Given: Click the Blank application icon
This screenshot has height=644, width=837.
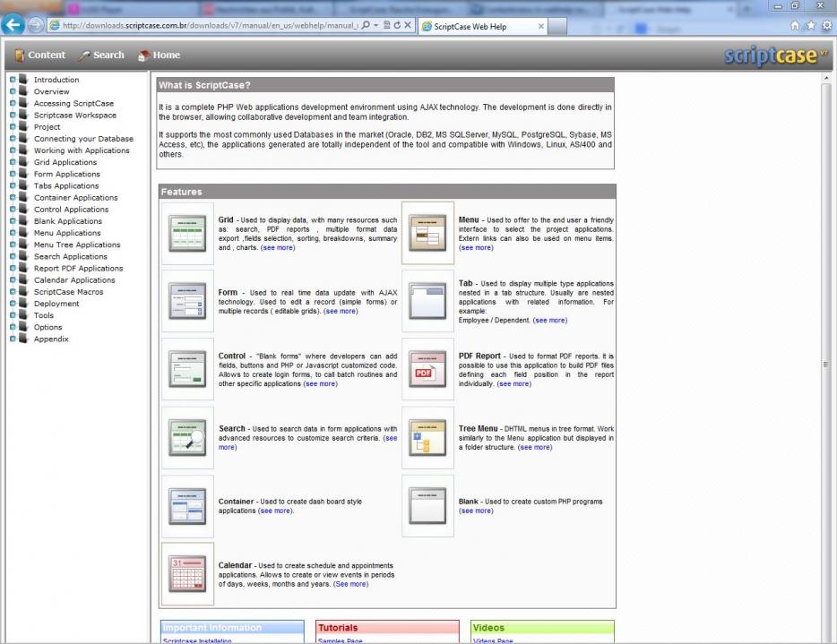Looking at the screenshot, I should coord(427,506).
